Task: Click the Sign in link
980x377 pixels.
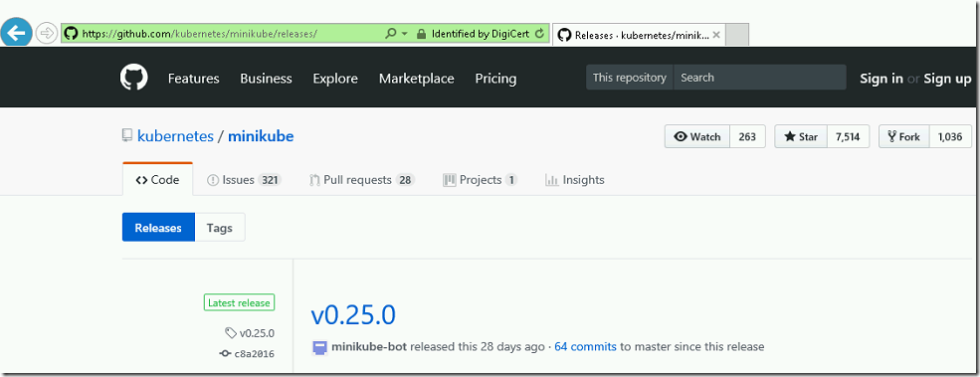Action: [x=882, y=79]
